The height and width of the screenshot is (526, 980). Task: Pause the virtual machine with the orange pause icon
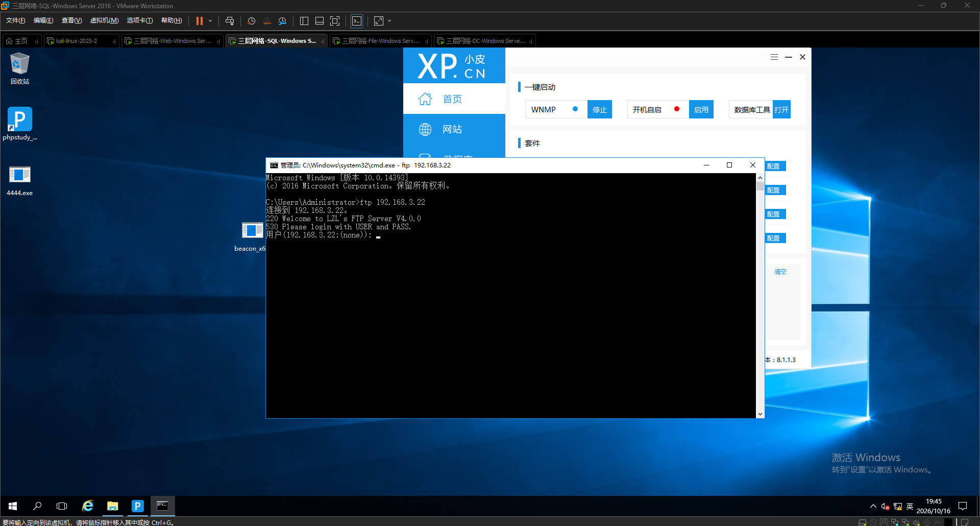coord(200,21)
